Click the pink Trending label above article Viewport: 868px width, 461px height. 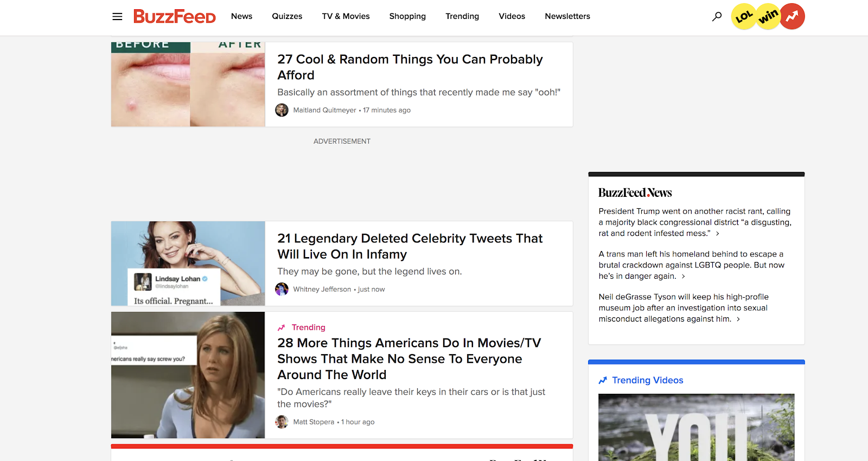[x=309, y=328]
